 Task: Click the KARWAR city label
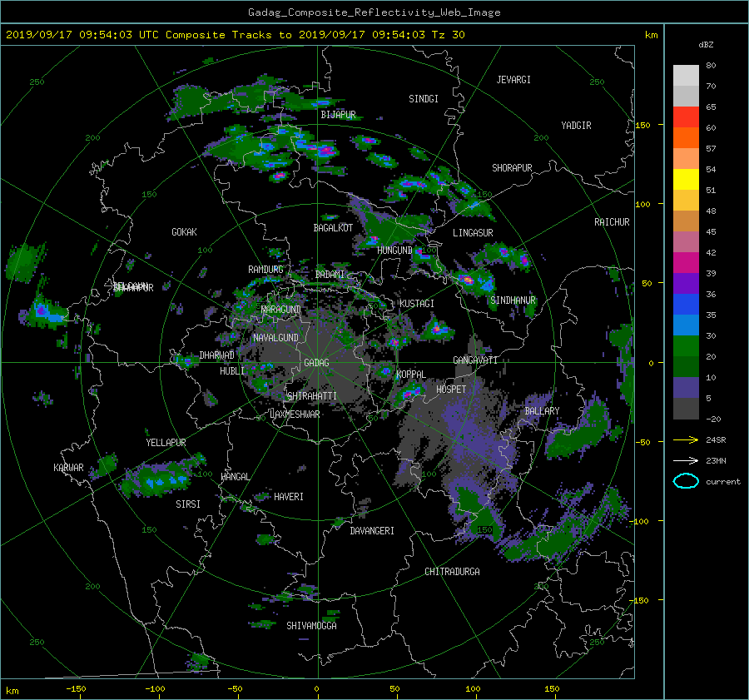(x=68, y=468)
